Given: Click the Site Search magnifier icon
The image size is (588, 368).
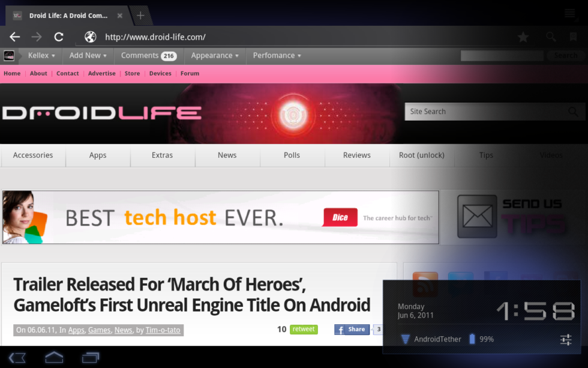Looking at the screenshot, I should pyautogui.click(x=574, y=112).
